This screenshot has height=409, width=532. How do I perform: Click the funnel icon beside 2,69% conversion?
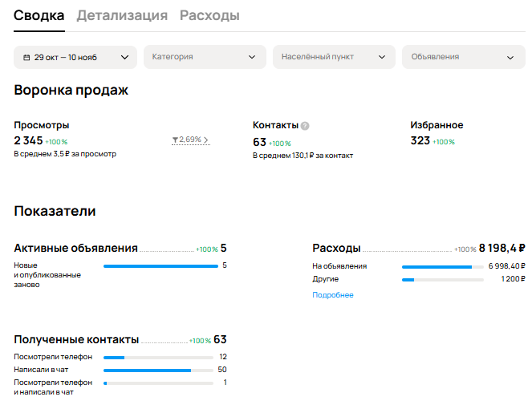tap(175, 140)
